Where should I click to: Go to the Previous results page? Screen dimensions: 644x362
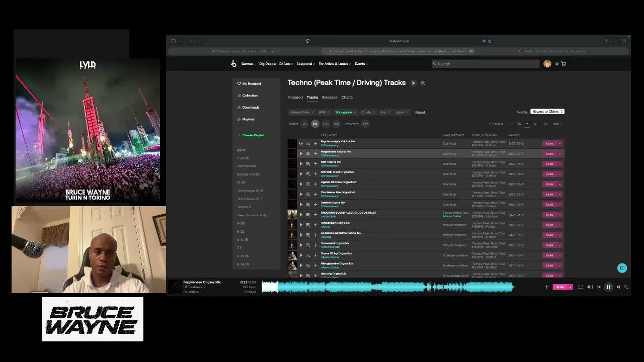(x=496, y=124)
